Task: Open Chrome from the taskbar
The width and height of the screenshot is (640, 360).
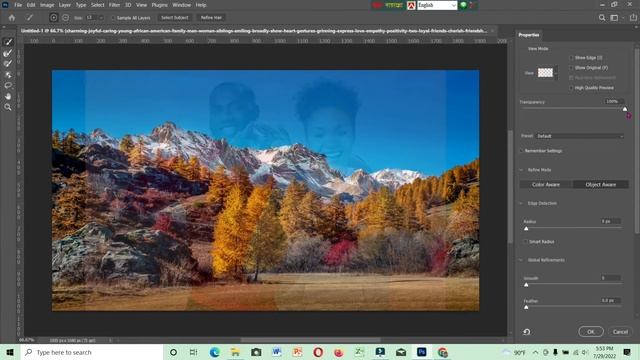Action: [442, 352]
